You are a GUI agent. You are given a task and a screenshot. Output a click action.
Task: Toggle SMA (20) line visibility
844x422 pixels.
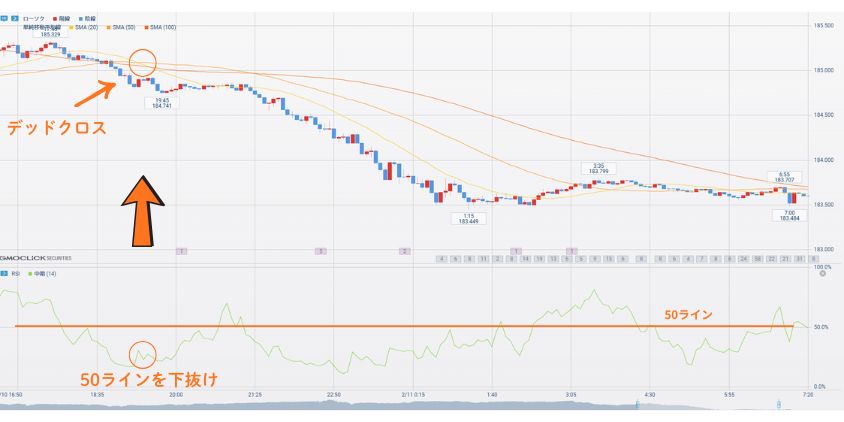(x=85, y=27)
